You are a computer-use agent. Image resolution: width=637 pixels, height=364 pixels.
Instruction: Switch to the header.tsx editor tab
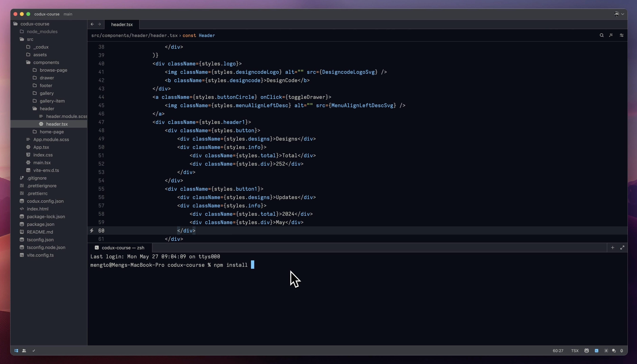click(x=122, y=25)
